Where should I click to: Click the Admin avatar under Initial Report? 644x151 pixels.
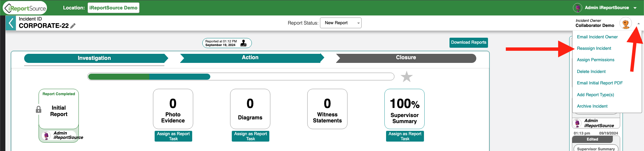pos(46,135)
